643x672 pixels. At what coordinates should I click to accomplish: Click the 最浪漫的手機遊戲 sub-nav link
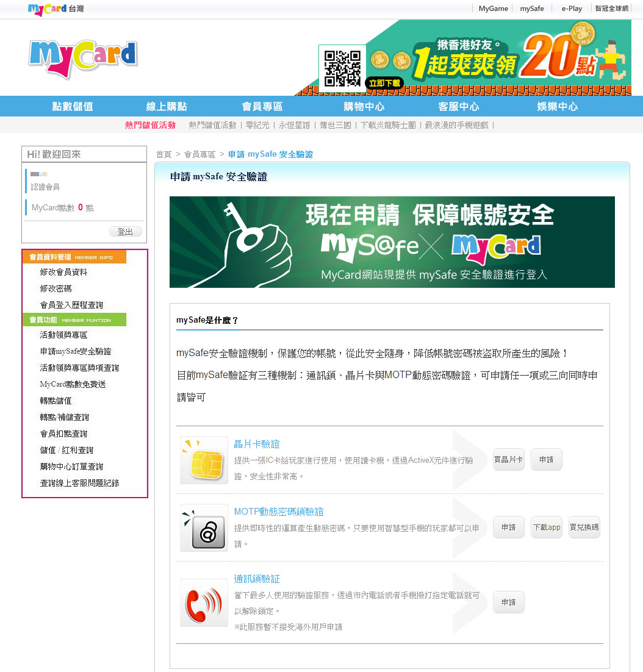456,125
